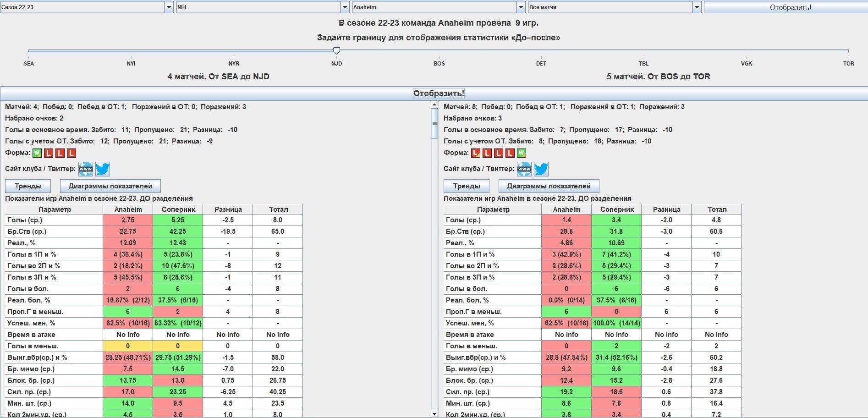Open Twitter bird icon in left panel
868x418 pixels.
103,169
